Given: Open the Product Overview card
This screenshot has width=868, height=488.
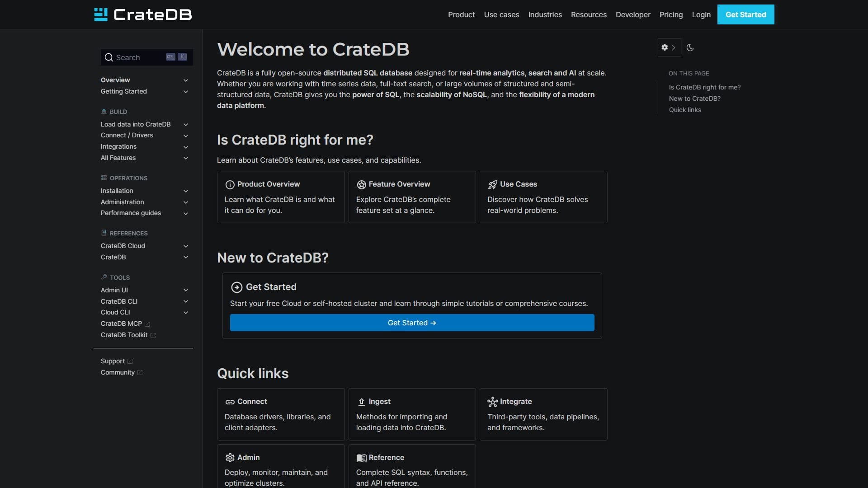Looking at the screenshot, I should point(280,197).
